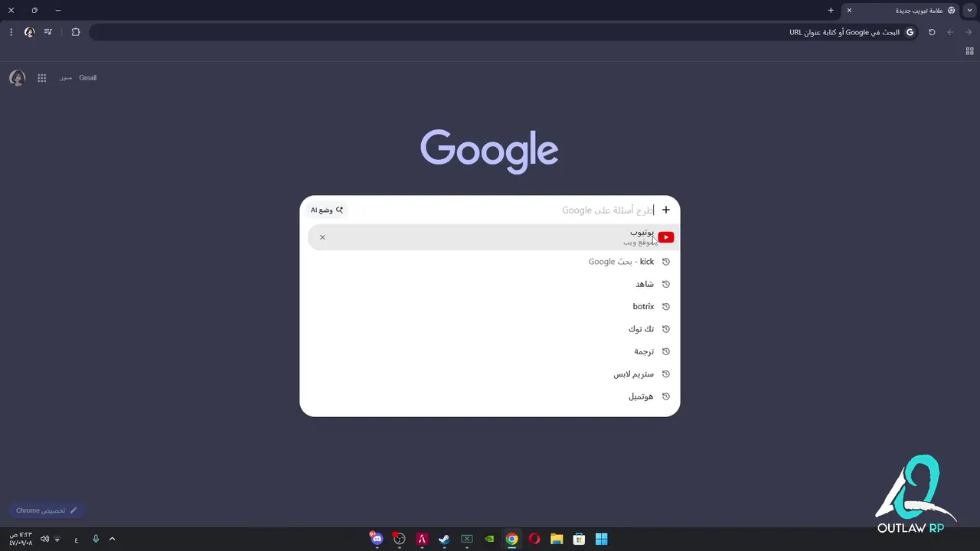
Task: Open the media controls icon in toolbar
Action: [x=48, y=32]
